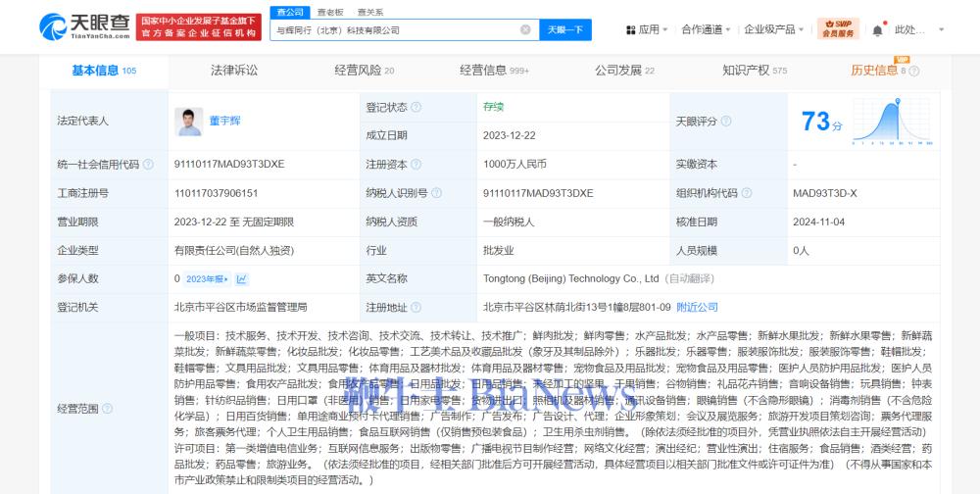Open the 天眼评分 distribution chart

(893, 122)
